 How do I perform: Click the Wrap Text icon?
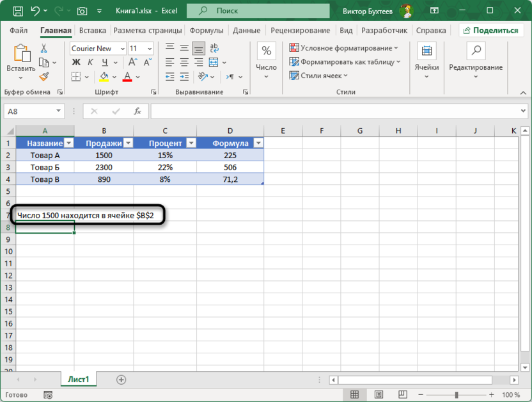[217, 49]
